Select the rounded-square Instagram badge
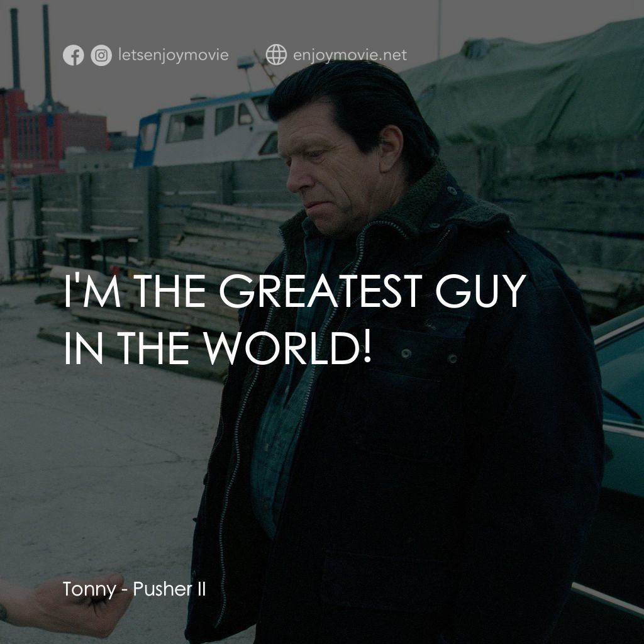644x644 pixels. point(100,55)
